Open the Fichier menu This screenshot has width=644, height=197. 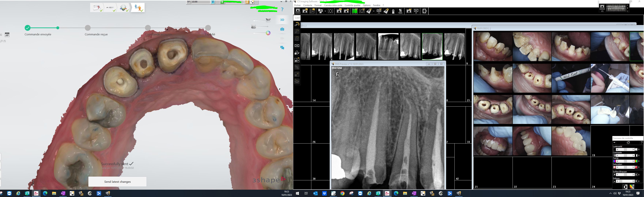pyautogui.click(x=297, y=5)
